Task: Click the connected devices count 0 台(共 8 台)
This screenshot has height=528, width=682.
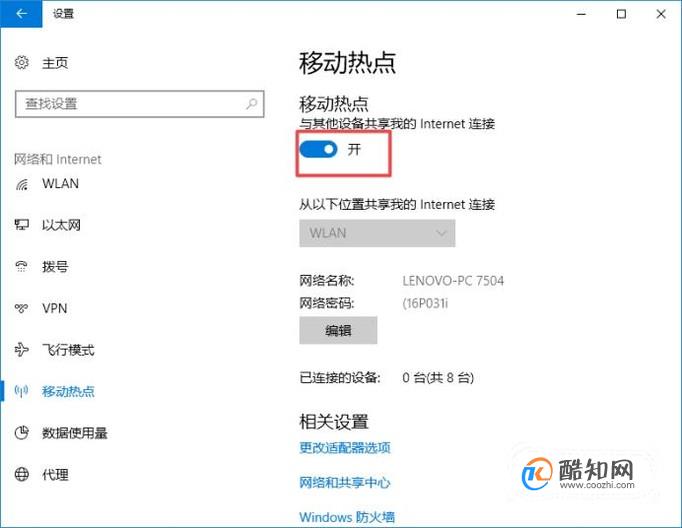Action: (438, 378)
